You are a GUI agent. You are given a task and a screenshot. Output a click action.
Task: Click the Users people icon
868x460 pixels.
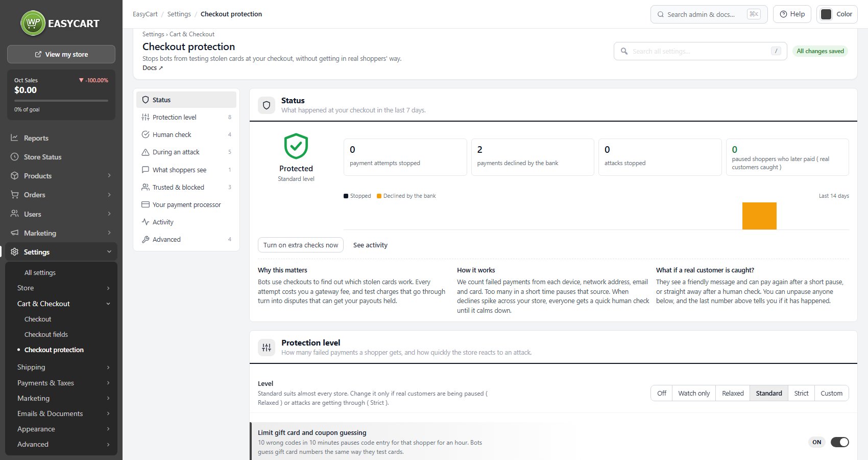[x=14, y=214]
